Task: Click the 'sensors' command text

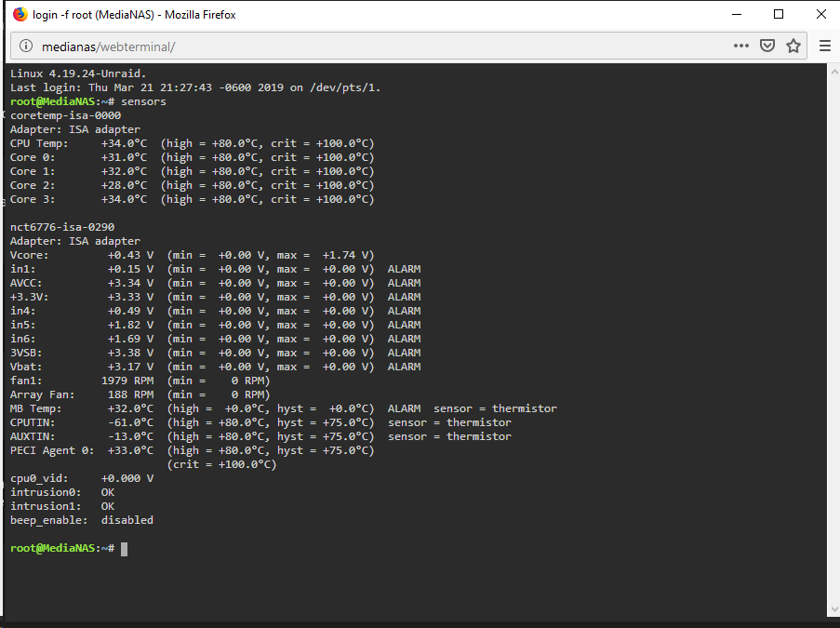Action: pyautogui.click(x=143, y=101)
